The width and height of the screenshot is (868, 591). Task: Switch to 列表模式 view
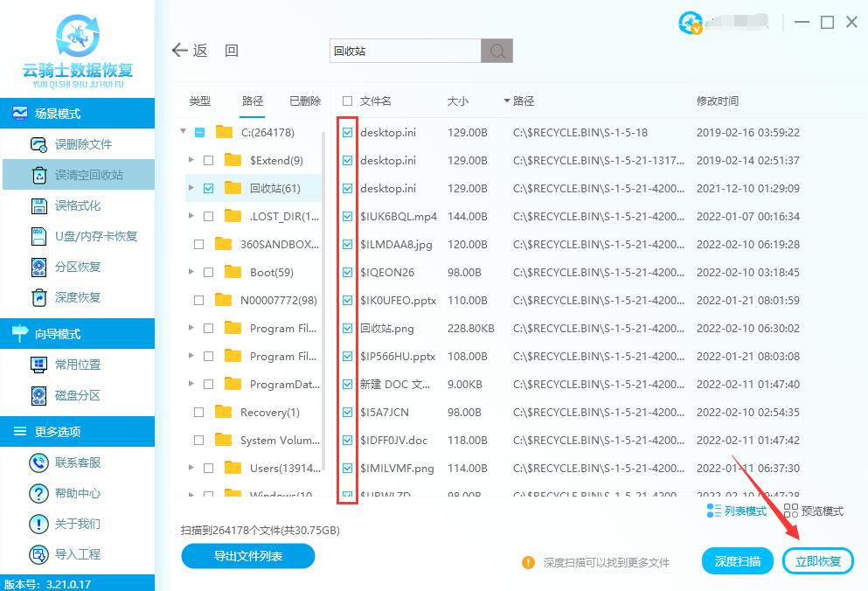point(737,511)
